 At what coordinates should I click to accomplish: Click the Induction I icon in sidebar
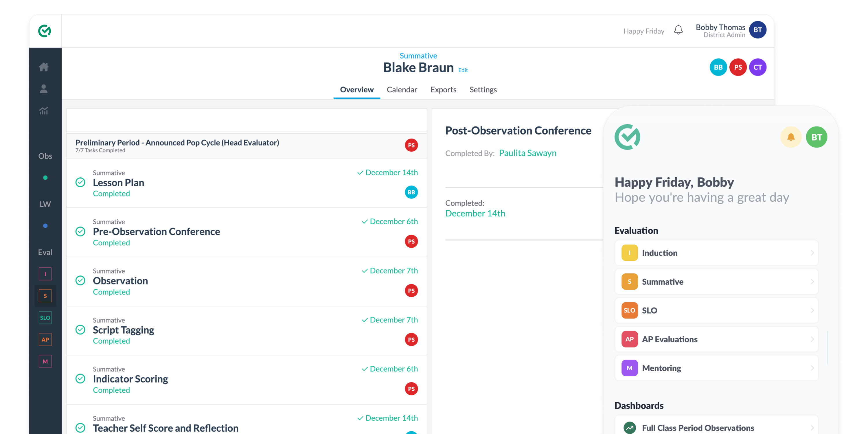click(45, 274)
